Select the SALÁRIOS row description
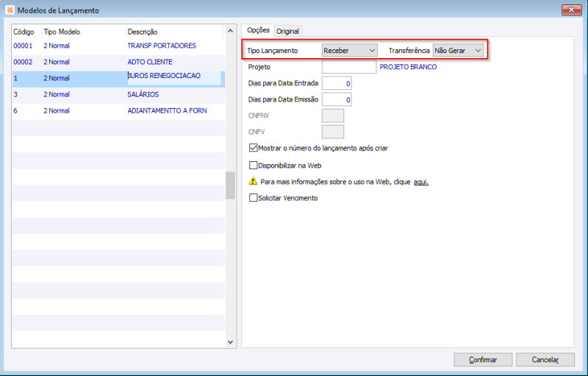Screen dimensions: 588x376 pyautogui.click(x=143, y=95)
